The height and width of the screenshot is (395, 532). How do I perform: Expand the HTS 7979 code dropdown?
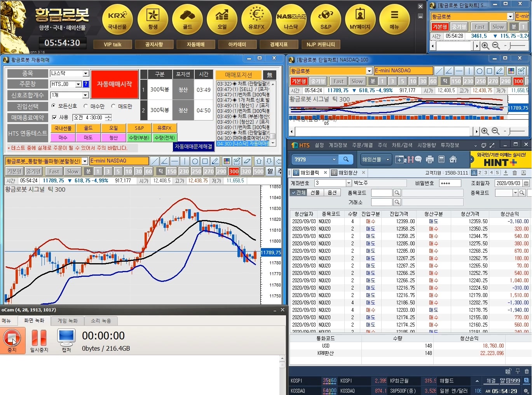tap(334, 159)
